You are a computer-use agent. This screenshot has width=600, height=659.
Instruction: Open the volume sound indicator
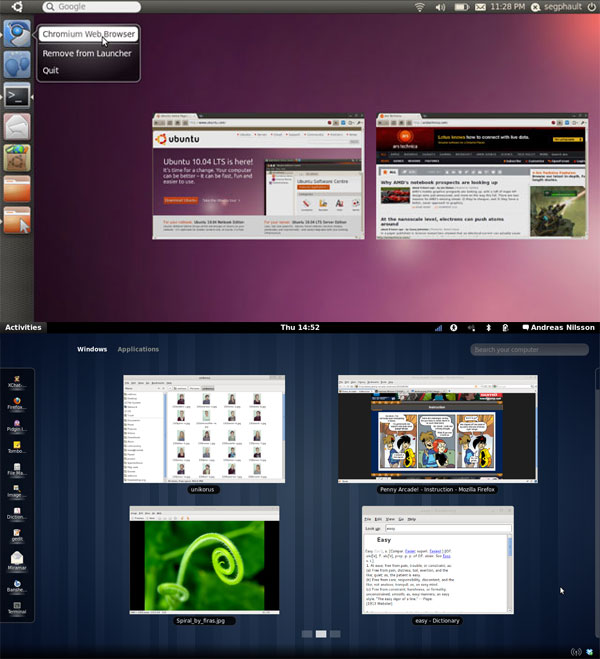coord(440,7)
